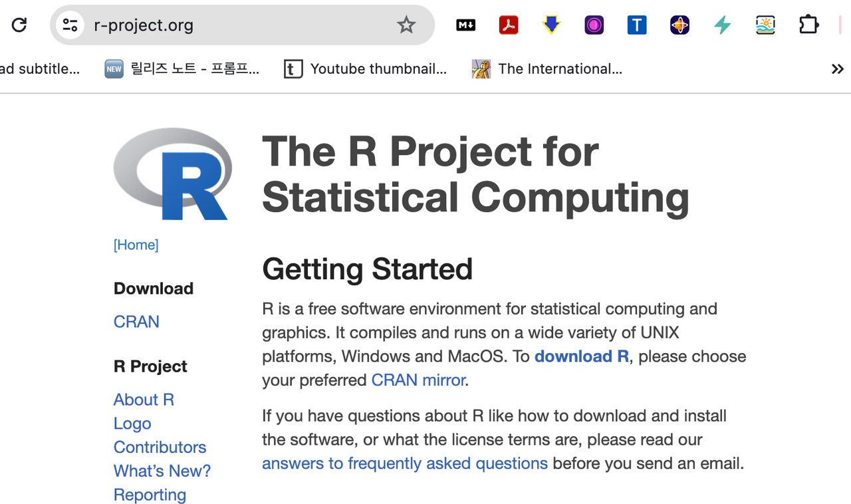Follow the bold 'download R' link
The height and width of the screenshot is (504, 851).
pos(582,356)
